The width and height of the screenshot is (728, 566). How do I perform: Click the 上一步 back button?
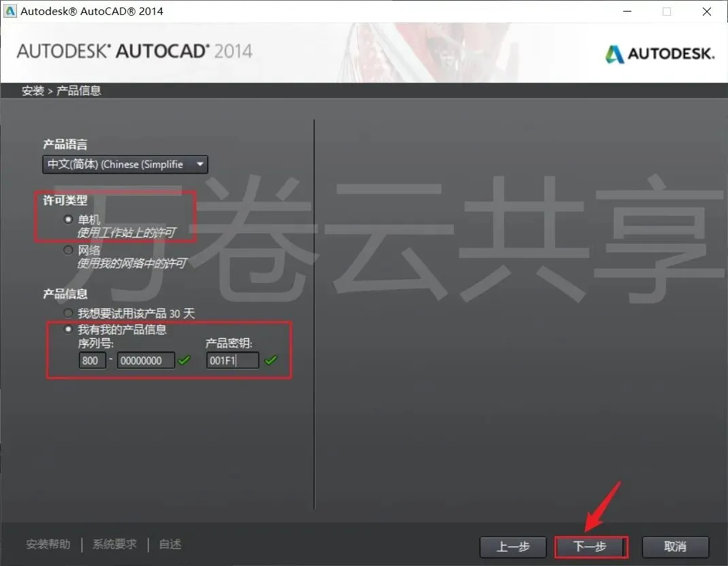pos(513,547)
